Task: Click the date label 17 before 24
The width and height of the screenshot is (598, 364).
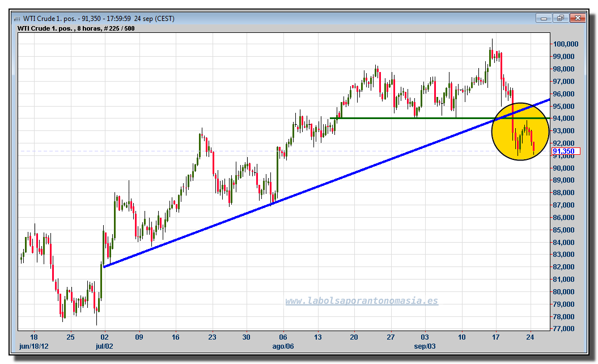Action: (495, 337)
